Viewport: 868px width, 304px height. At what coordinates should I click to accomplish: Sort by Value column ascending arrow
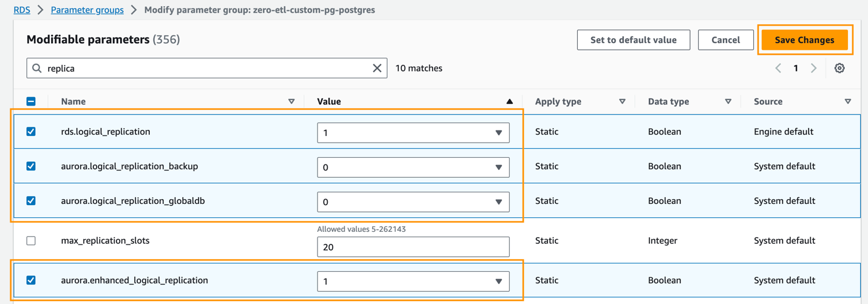click(509, 102)
